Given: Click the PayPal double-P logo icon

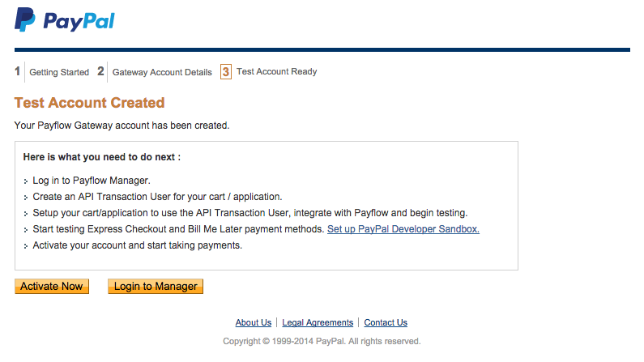Looking at the screenshot, I should (25, 19).
